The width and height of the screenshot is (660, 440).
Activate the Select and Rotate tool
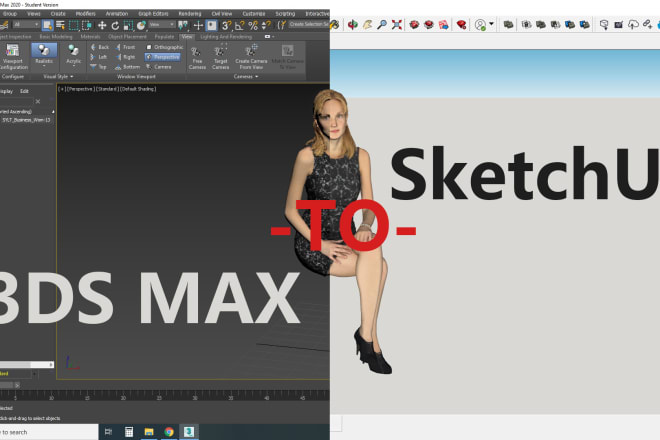pos(115,26)
